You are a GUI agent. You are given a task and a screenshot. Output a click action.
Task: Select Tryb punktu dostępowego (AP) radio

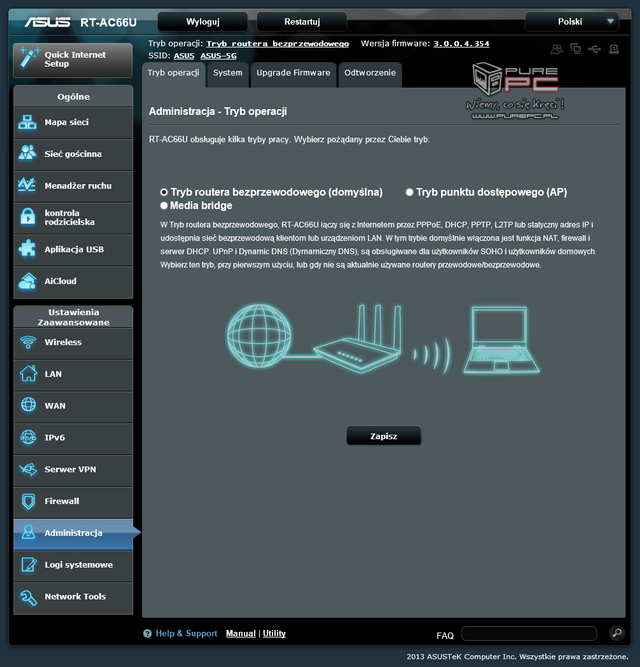pos(409,192)
